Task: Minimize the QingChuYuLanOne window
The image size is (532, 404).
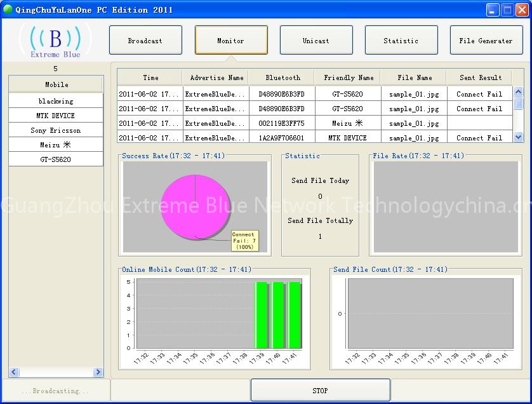Action: point(493,10)
